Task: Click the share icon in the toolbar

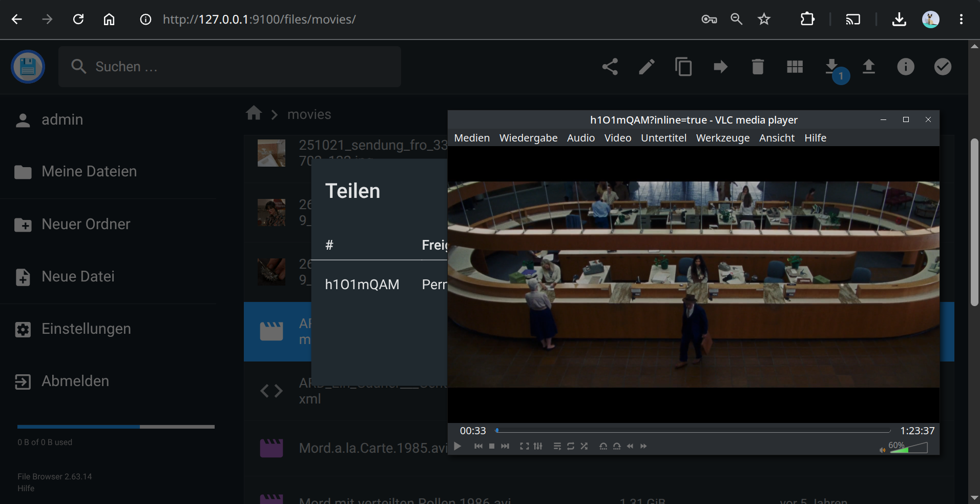Action: click(610, 67)
